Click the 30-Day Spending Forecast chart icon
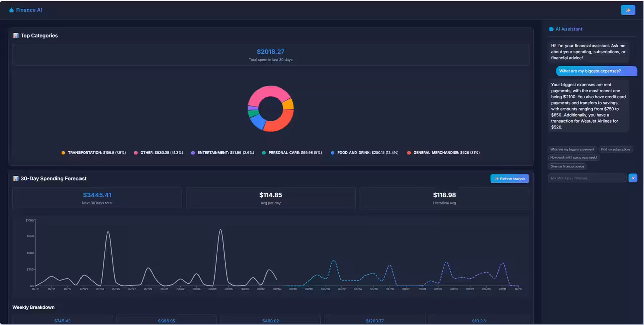This screenshot has height=325, width=644. (x=17, y=178)
